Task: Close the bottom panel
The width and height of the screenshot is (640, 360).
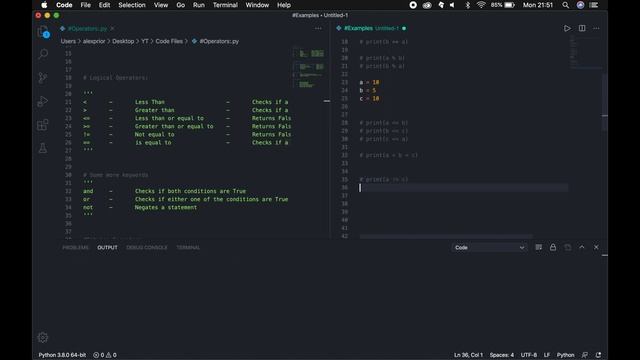Action: point(596,247)
